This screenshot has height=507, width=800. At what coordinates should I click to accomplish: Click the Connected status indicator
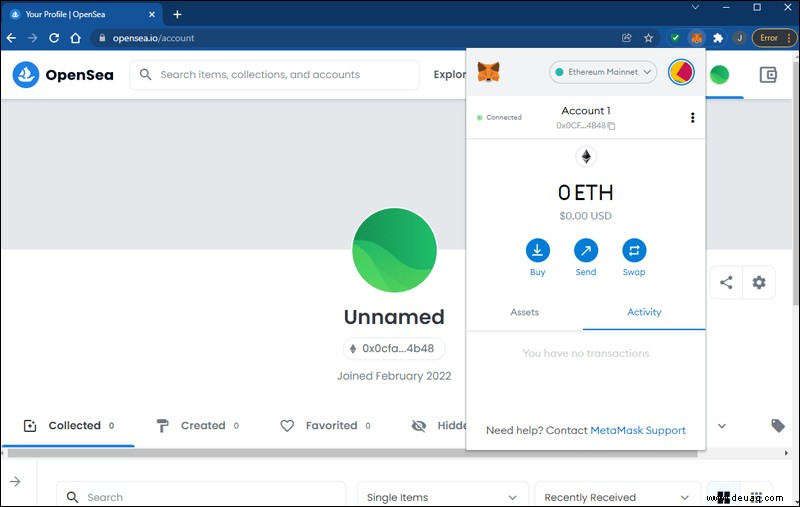tap(499, 117)
